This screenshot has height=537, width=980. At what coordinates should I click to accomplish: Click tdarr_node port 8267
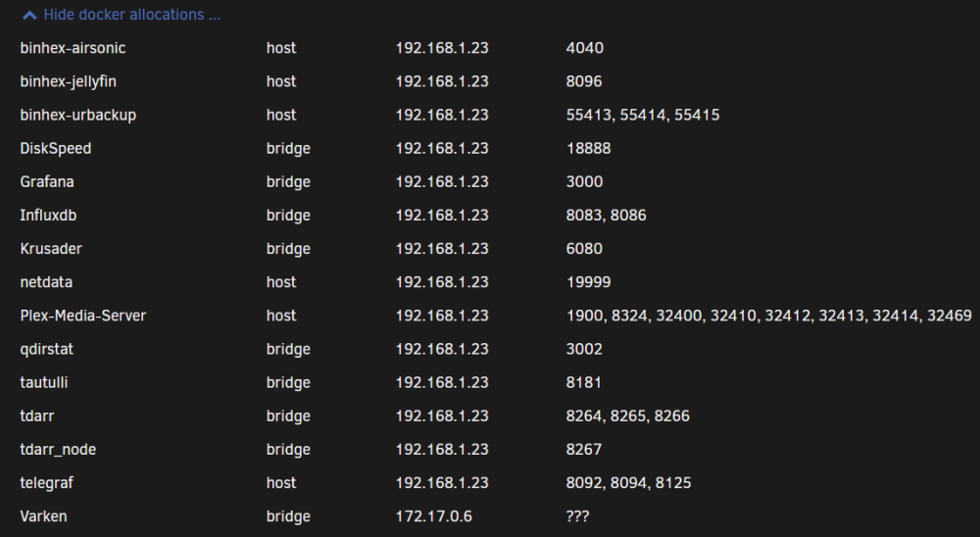(584, 450)
